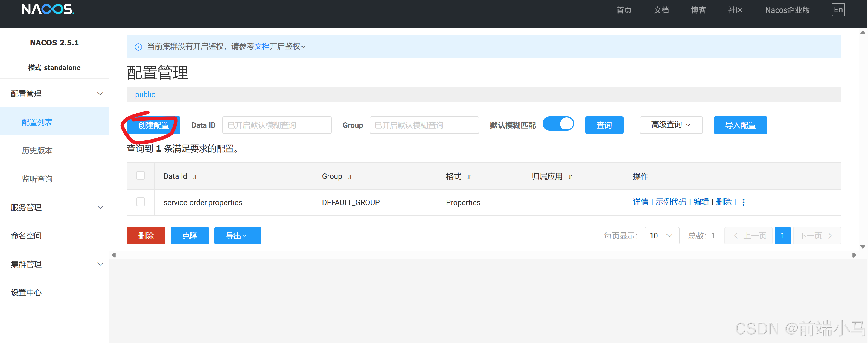Click the info icon in the auth notice
868x343 pixels.
coord(138,47)
